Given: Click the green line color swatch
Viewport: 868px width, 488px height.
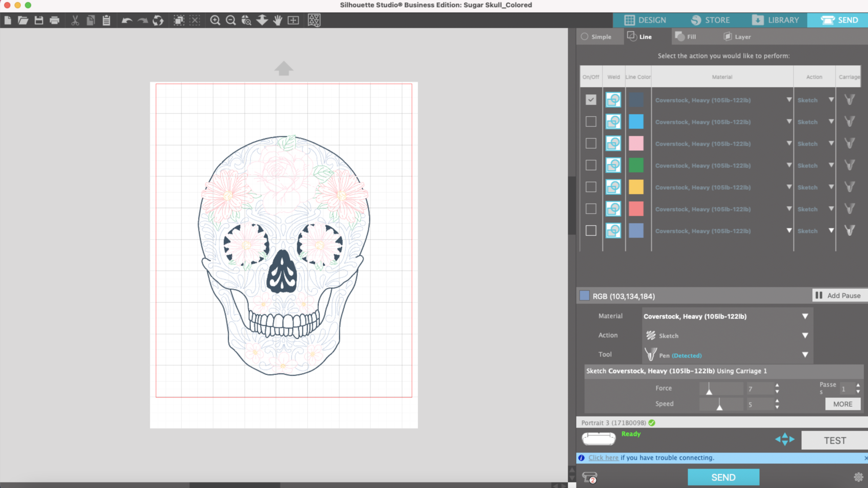Looking at the screenshot, I should point(636,165).
